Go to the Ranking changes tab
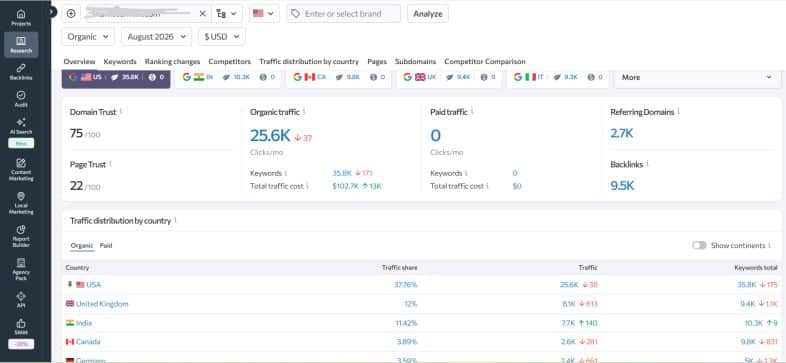786x363 pixels. pyautogui.click(x=172, y=61)
